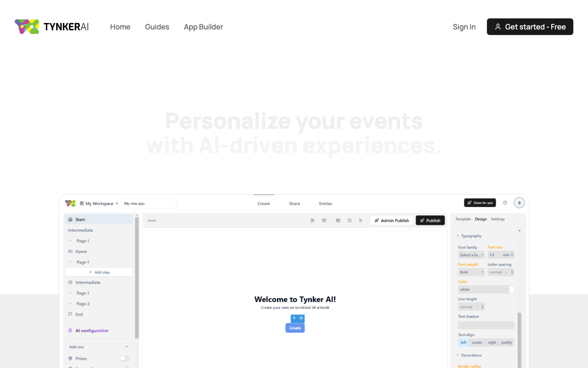
Task: Click the move handle icon above Create button
Action: pos(301,318)
